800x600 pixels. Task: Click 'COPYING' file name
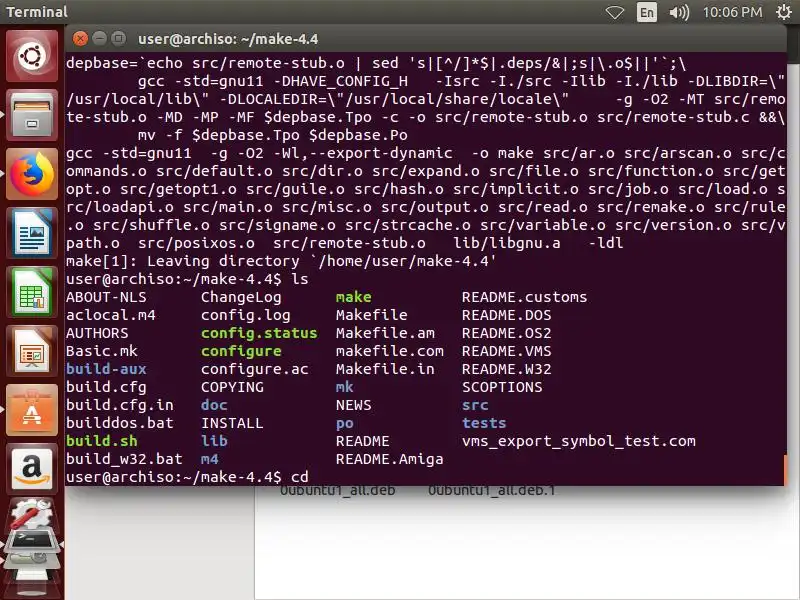click(x=232, y=387)
